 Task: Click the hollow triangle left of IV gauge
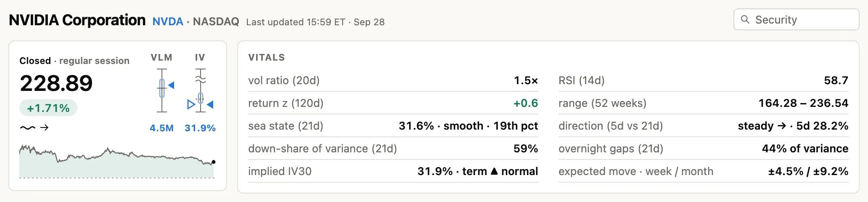191,104
